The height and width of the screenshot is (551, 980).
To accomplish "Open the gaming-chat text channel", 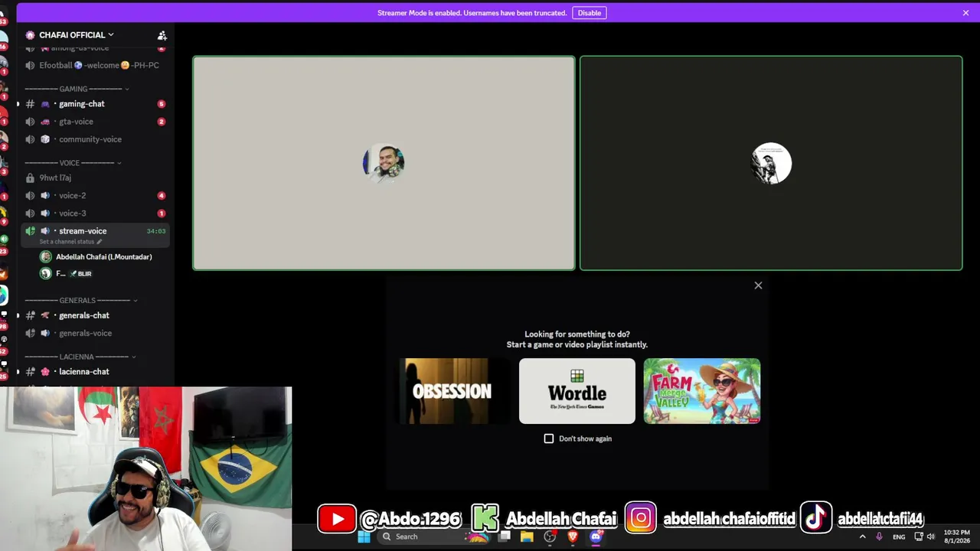I will pos(96,104).
